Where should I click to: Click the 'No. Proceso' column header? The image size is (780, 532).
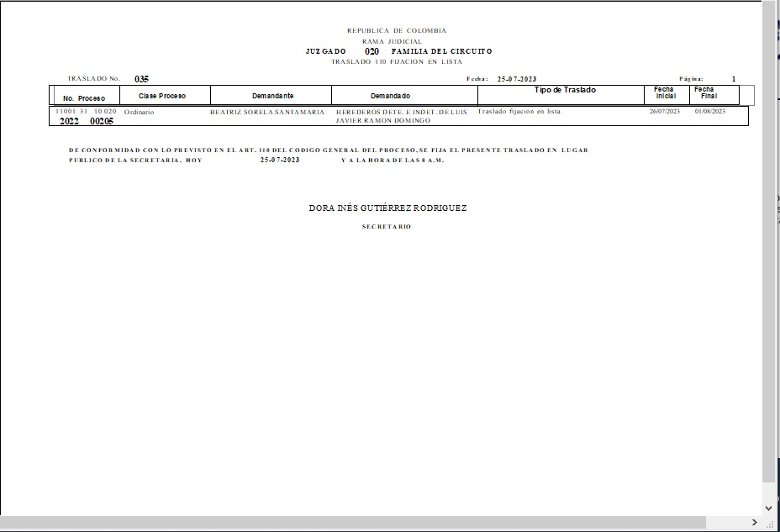click(x=84, y=97)
